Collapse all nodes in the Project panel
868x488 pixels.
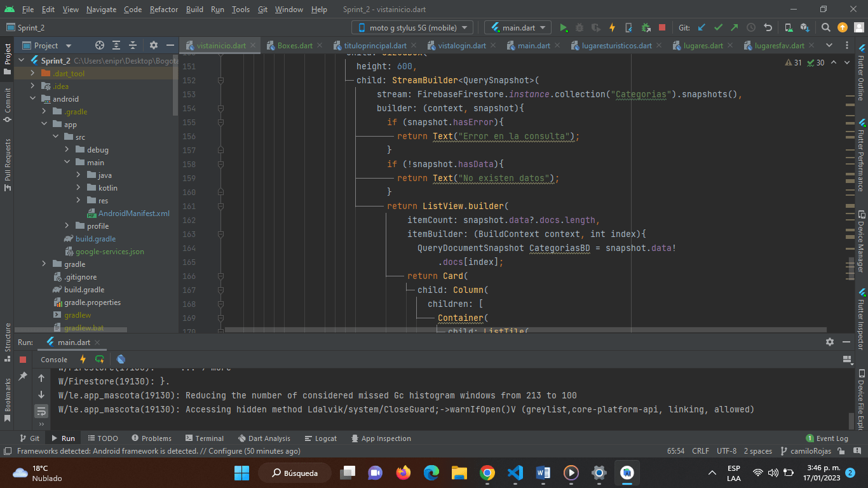[x=133, y=45]
